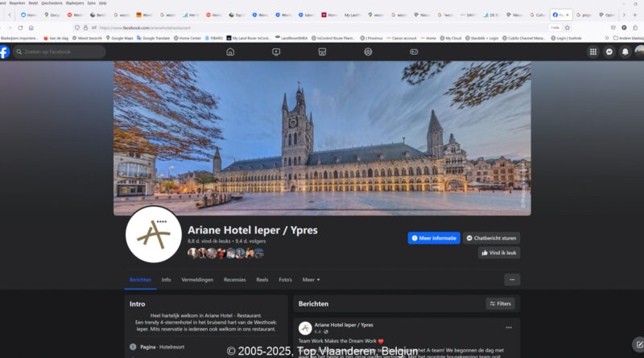Open the Extra menu

point(92,3)
